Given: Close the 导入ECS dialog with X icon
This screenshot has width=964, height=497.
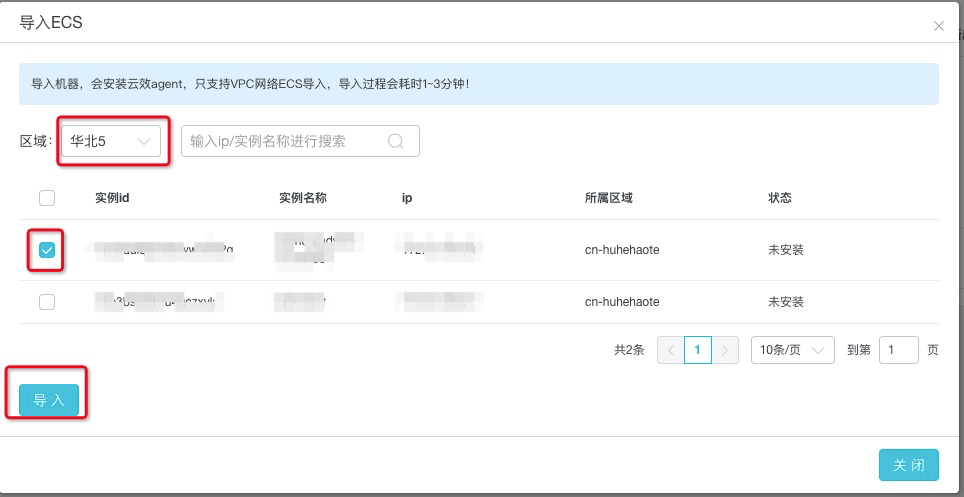Looking at the screenshot, I should pos(938,26).
